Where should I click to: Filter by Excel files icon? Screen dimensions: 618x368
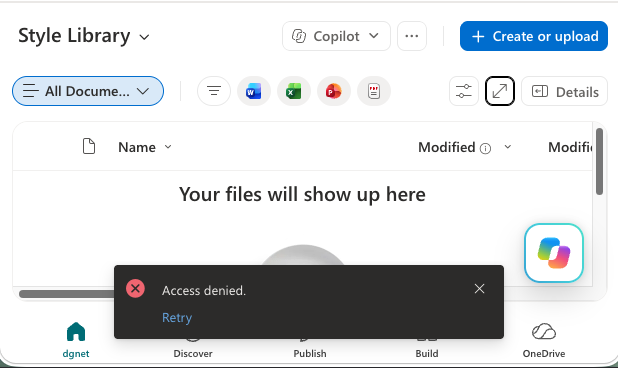(x=294, y=91)
